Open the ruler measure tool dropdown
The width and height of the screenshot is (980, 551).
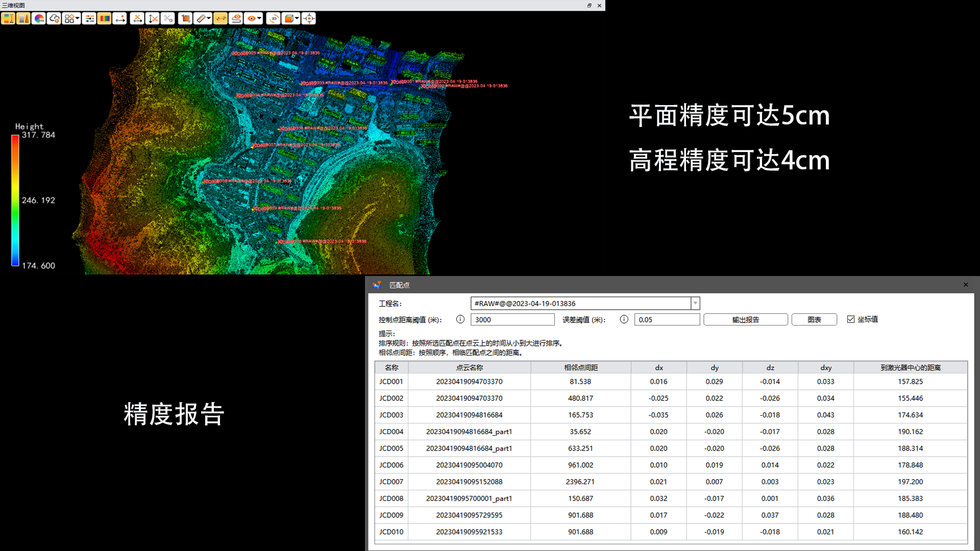coord(209,19)
